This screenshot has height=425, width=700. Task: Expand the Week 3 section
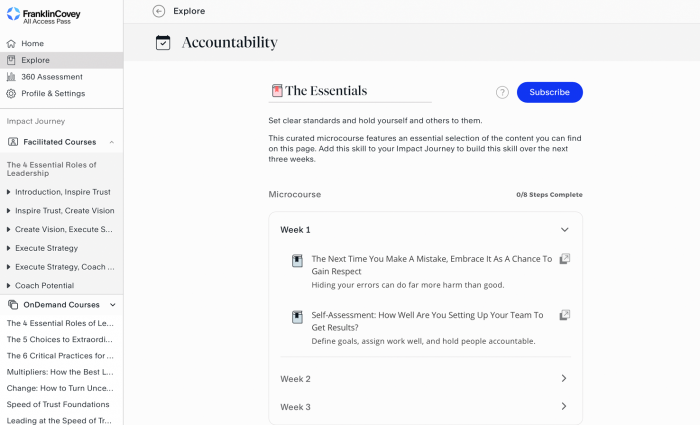tap(564, 407)
